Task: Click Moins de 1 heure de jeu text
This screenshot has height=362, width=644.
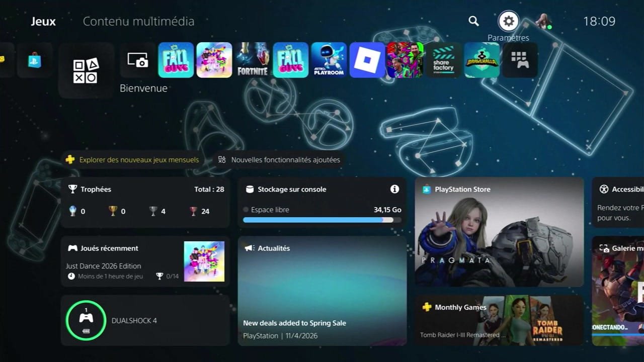Action: [x=110, y=276]
